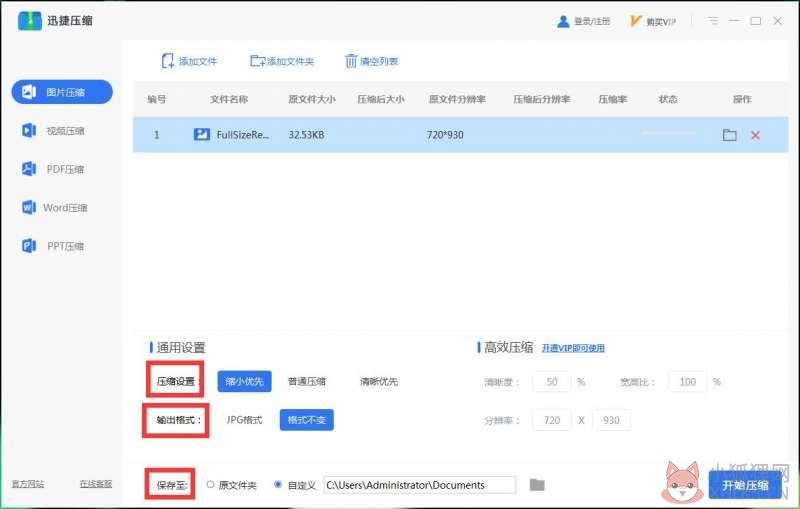
Task: Click the save path input field
Action: pyautogui.click(x=419, y=485)
